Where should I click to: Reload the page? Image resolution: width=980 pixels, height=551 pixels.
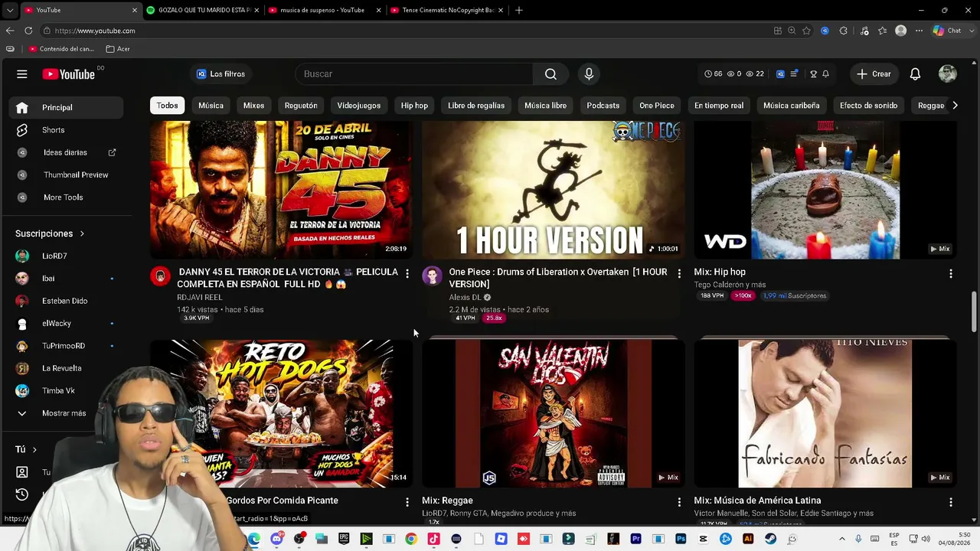pos(28,31)
